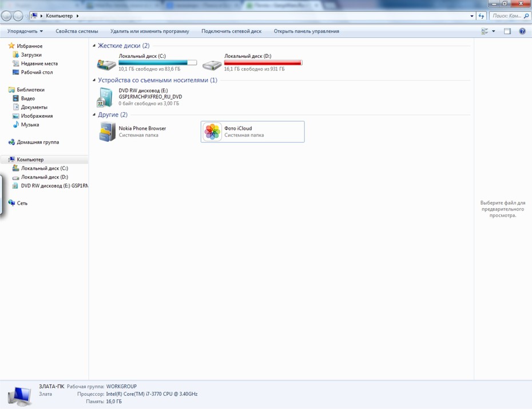Open Свойства системы
This screenshot has width=532, height=409.
(77, 31)
